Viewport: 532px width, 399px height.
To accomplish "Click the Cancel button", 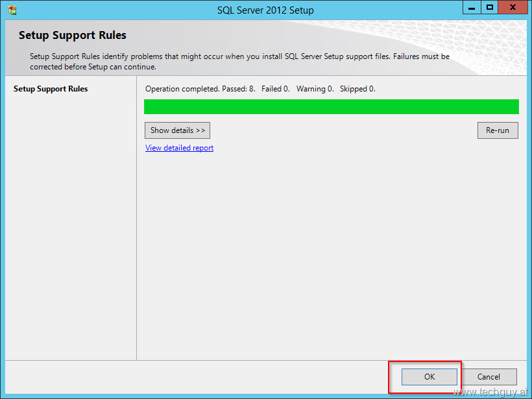I will point(489,376).
